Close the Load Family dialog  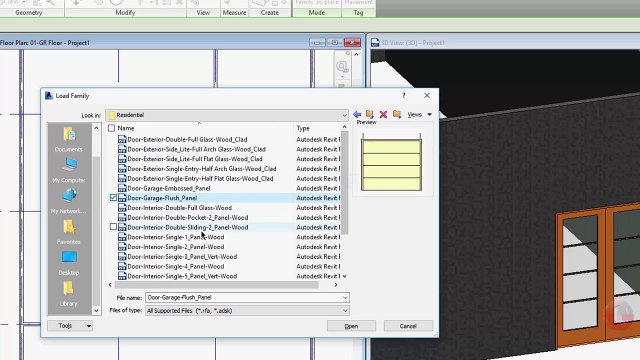[427, 95]
